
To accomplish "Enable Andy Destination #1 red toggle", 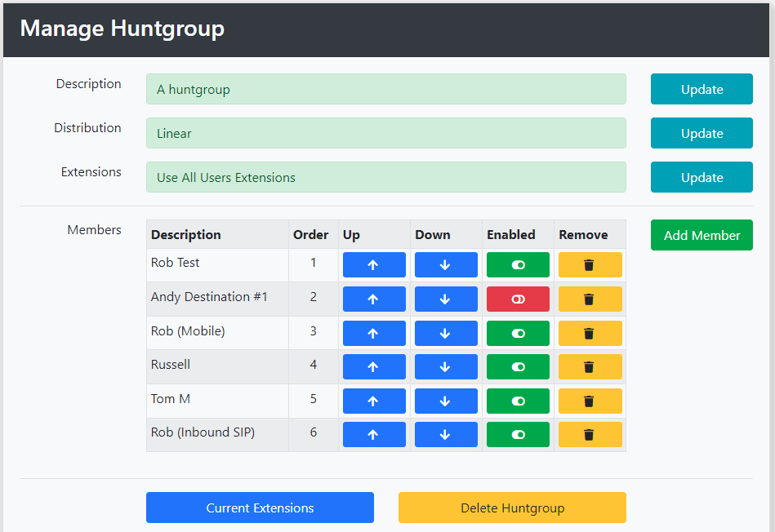I will point(518,299).
